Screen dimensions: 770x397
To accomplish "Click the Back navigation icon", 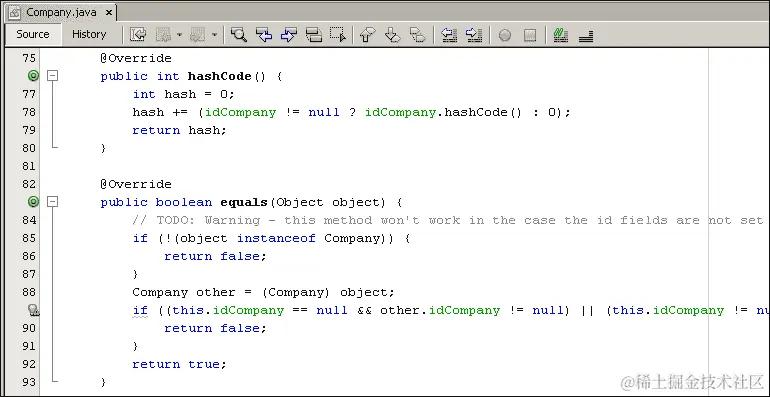I will pos(163,35).
